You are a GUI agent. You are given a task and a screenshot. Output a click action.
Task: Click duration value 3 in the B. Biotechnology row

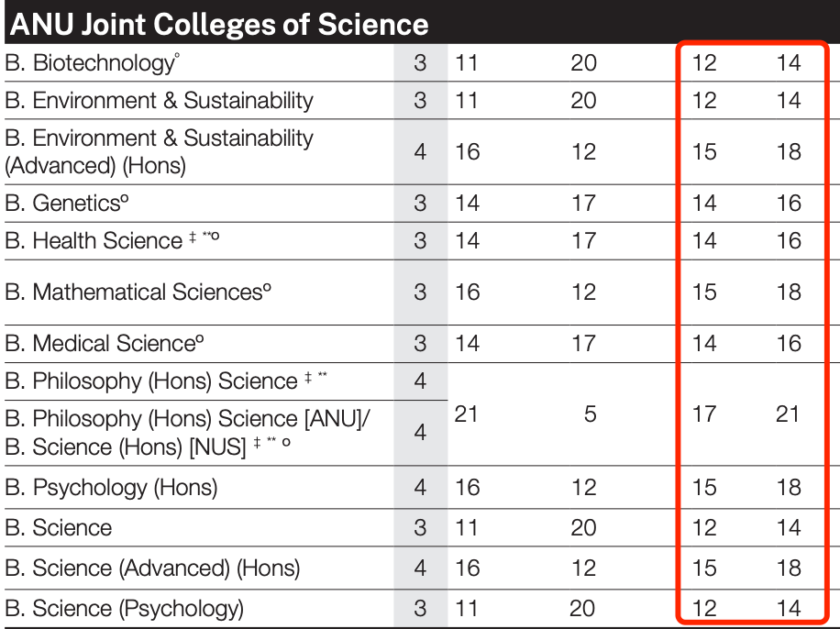(420, 63)
